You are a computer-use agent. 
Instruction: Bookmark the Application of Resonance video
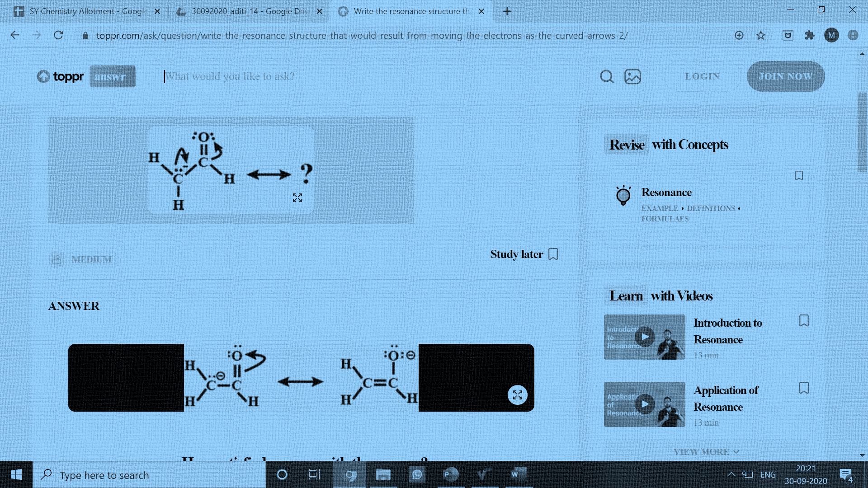point(804,388)
